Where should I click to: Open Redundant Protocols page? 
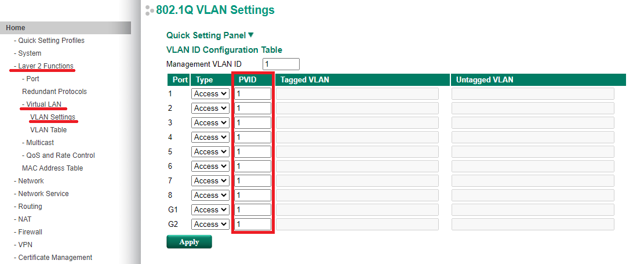point(54,92)
